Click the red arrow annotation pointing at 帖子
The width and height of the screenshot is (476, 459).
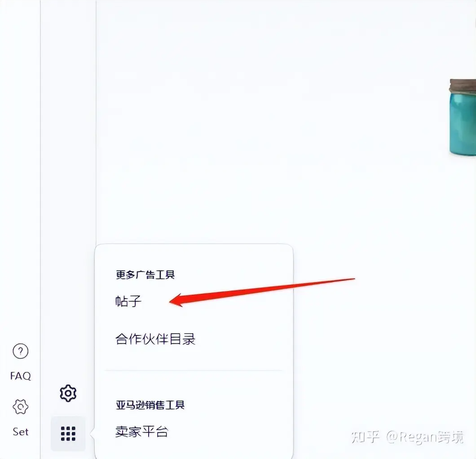pos(262,292)
